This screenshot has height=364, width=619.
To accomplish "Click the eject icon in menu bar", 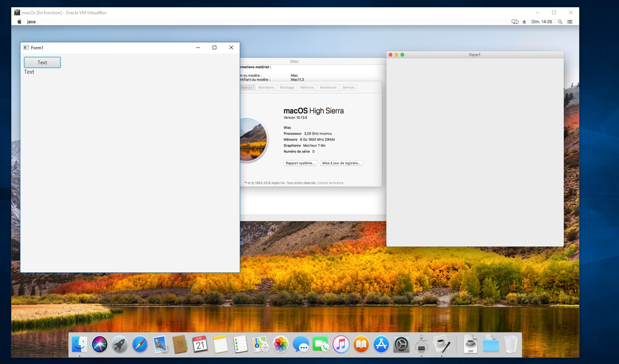I will 524,22.
